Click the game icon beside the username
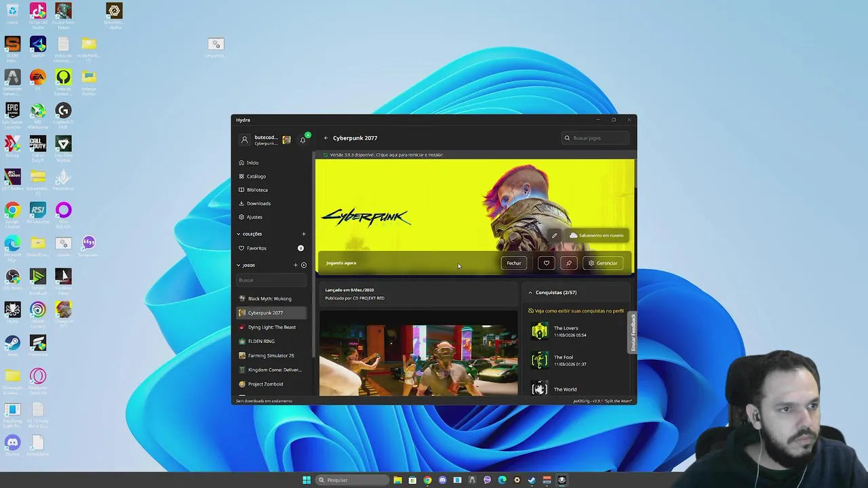 (x=287, y=140)
